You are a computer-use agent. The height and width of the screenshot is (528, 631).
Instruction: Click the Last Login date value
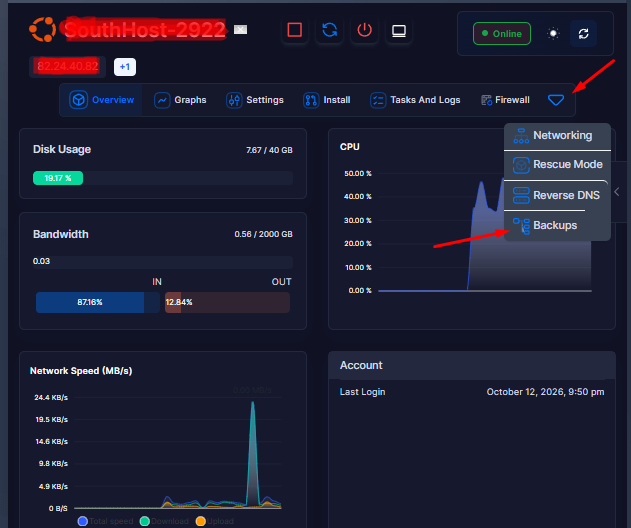pos(545,392)
